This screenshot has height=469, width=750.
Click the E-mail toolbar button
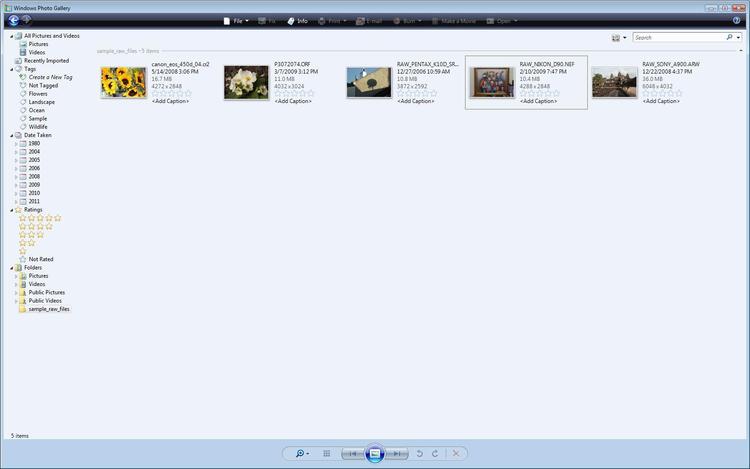[x=369, y=21]
